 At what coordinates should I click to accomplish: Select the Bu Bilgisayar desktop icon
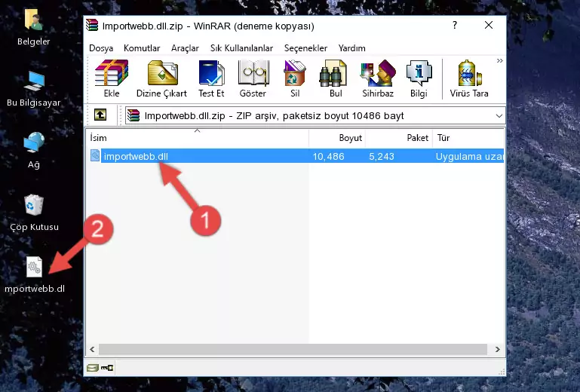click(34, 89)
